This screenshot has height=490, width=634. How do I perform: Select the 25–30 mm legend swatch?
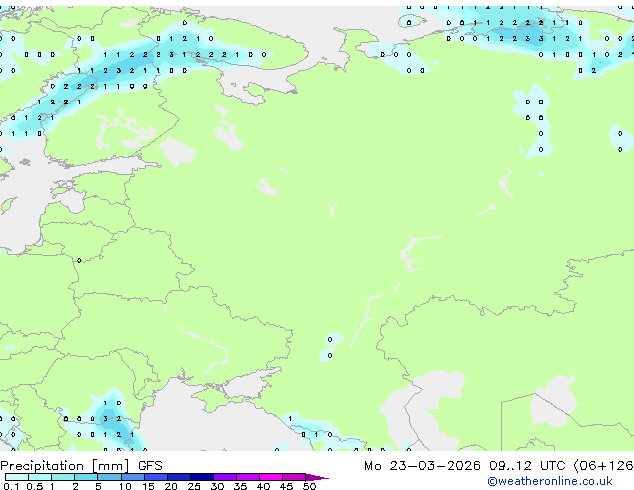[x=201, y=477]
